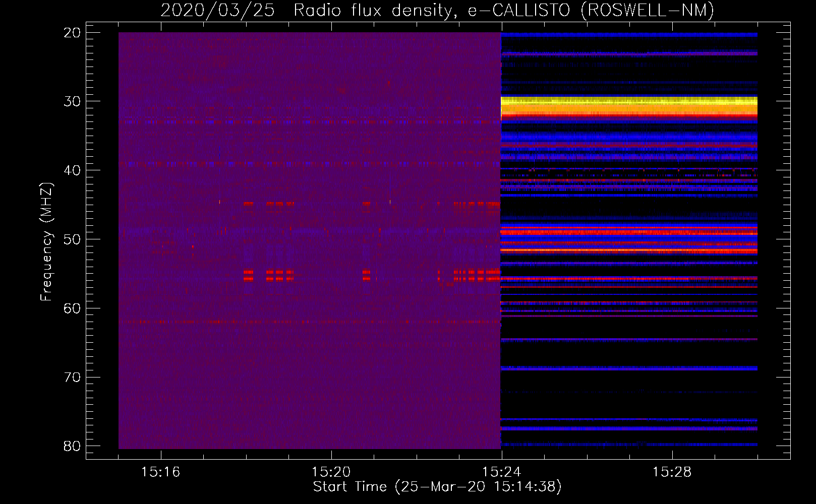Click the '60' frequency tick label

[72, 308]
